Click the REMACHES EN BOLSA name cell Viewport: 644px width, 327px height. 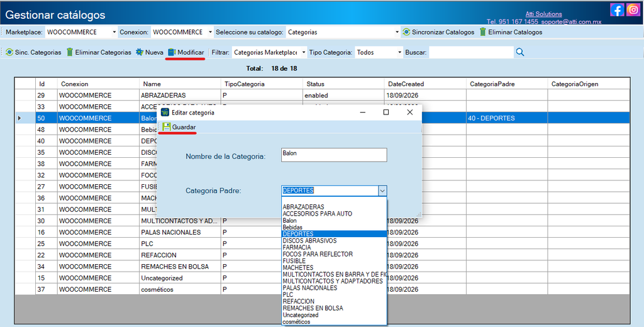tap(180, 267)
